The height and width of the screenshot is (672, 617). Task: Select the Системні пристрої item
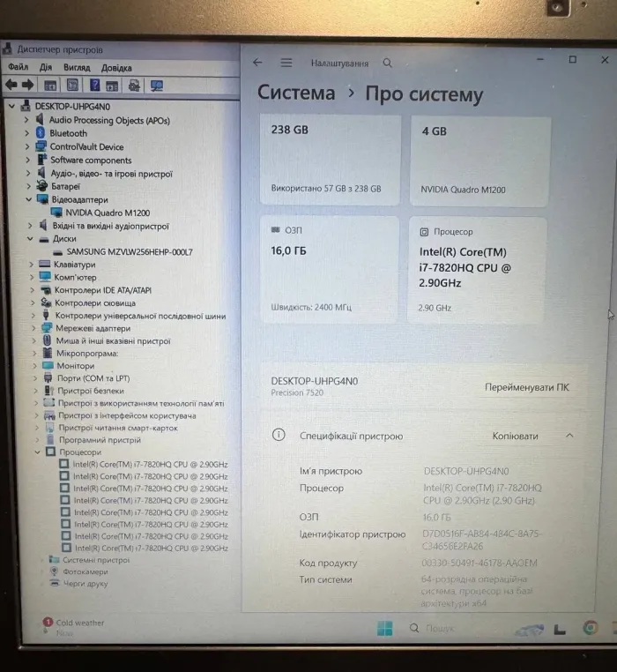[x=96, y=560]
